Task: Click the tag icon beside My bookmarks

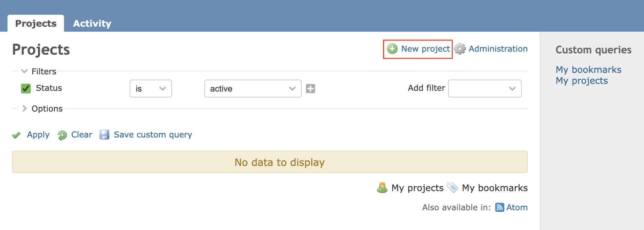Action: [x=453, y=188]
